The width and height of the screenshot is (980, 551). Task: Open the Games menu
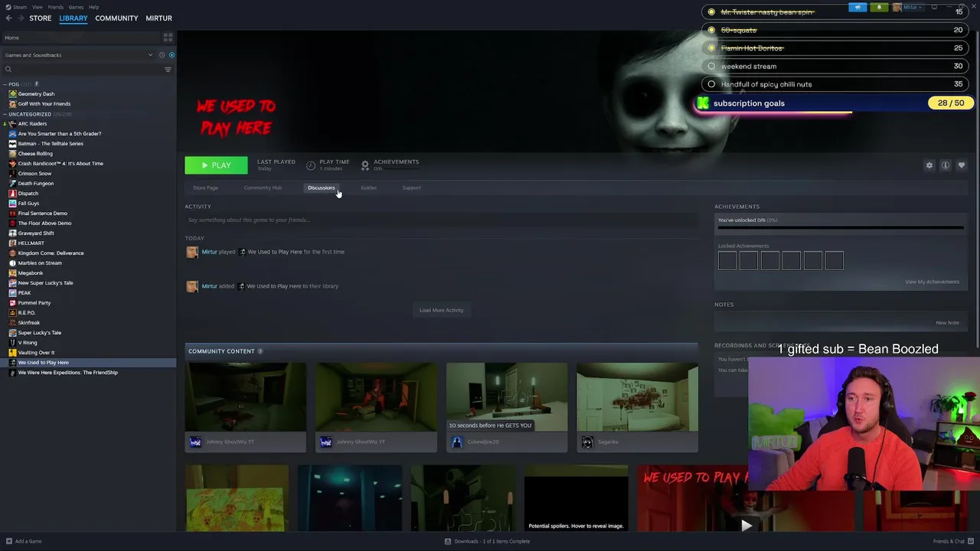click(x=76, y=7)
